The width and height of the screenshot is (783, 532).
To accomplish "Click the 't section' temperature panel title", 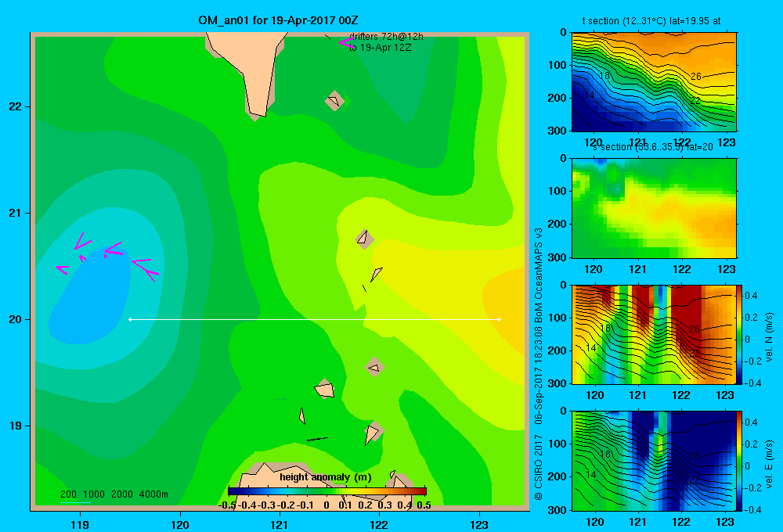I will click(x=651, y=21).
